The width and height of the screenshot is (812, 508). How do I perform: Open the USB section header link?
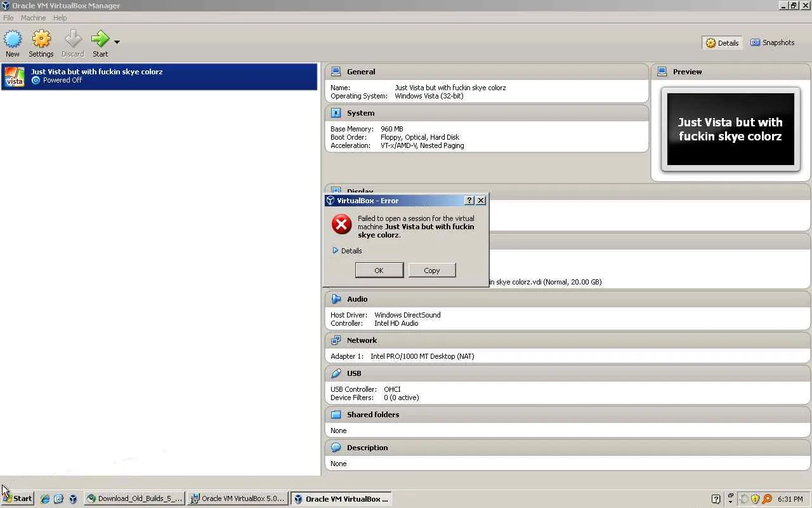click(x=354, y=373)
